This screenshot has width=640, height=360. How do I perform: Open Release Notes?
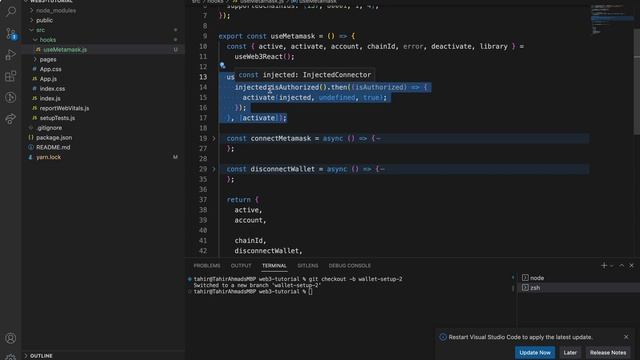tap(608, 353)
